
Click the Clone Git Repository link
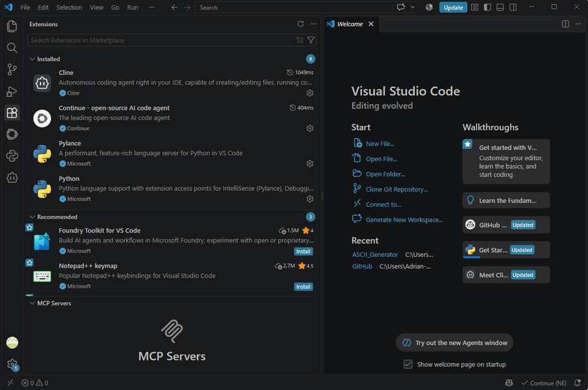[x=397, y=189]
